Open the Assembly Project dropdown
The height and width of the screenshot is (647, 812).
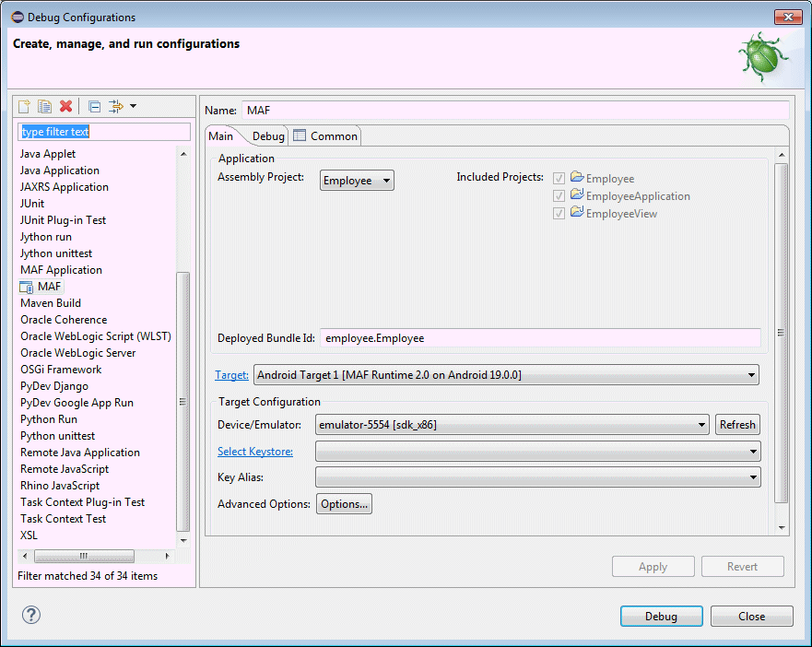[x=357, y=181]
